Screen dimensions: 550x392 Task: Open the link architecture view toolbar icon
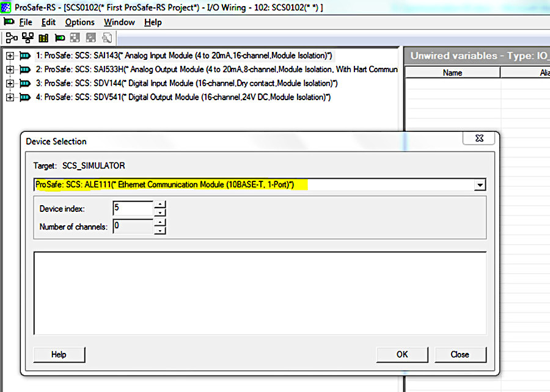(x=12, y=37)
